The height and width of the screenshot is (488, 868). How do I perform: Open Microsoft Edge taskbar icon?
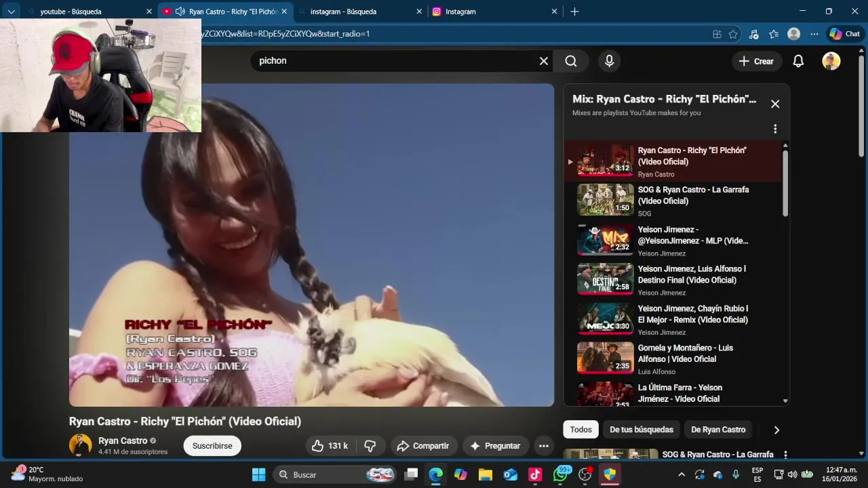(x=435, y=474)
